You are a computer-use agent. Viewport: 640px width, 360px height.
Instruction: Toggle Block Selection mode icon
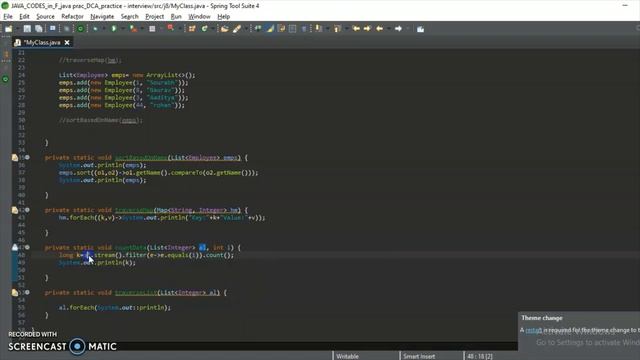coord(292,29)
